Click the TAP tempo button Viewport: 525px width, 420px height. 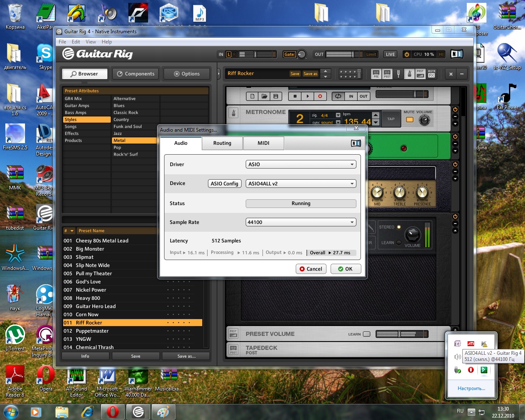391,119
